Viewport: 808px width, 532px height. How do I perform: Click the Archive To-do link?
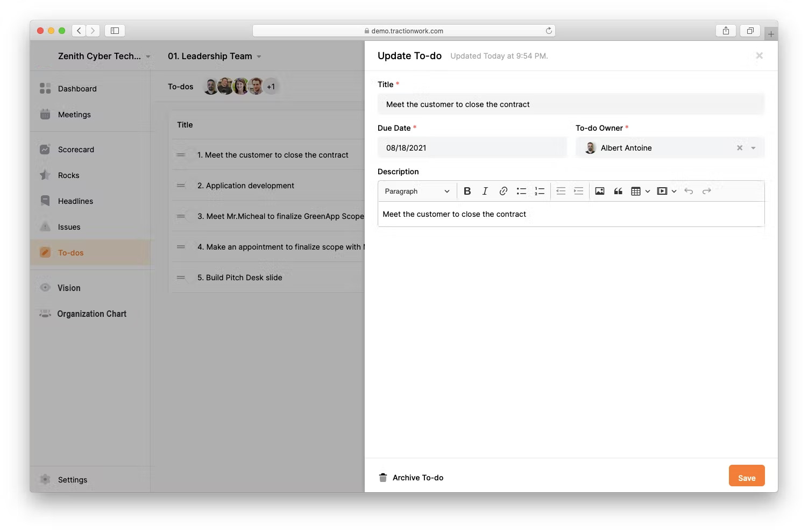(x=418, y=478)
